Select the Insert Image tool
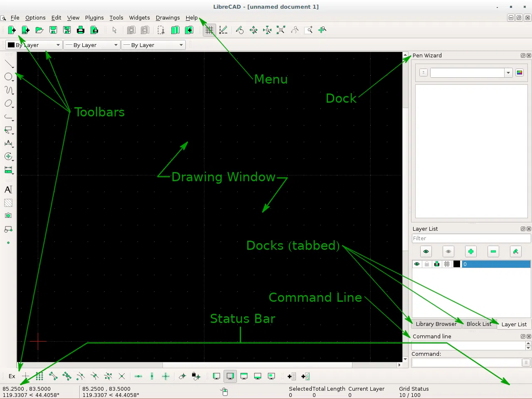The image size is (532, 399). (8, 215)
